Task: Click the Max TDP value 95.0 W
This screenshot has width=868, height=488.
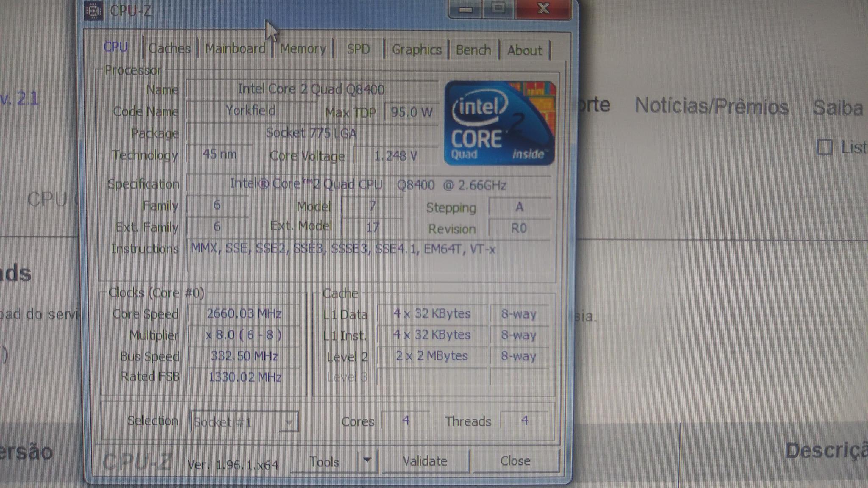Action: (411, 112)
